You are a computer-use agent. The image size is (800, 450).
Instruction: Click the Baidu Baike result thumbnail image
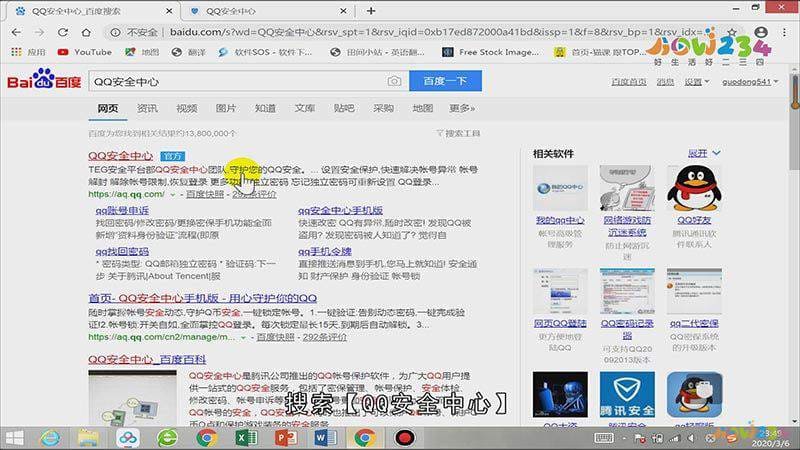tap(132, 398)
